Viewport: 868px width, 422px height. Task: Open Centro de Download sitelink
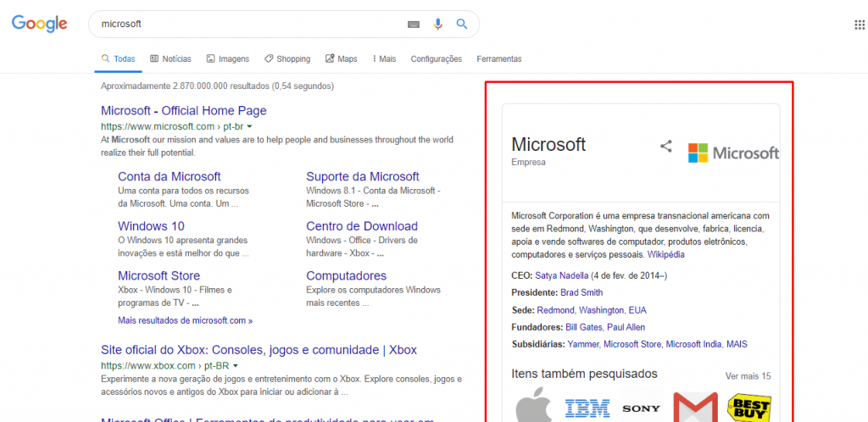(362, 226)
